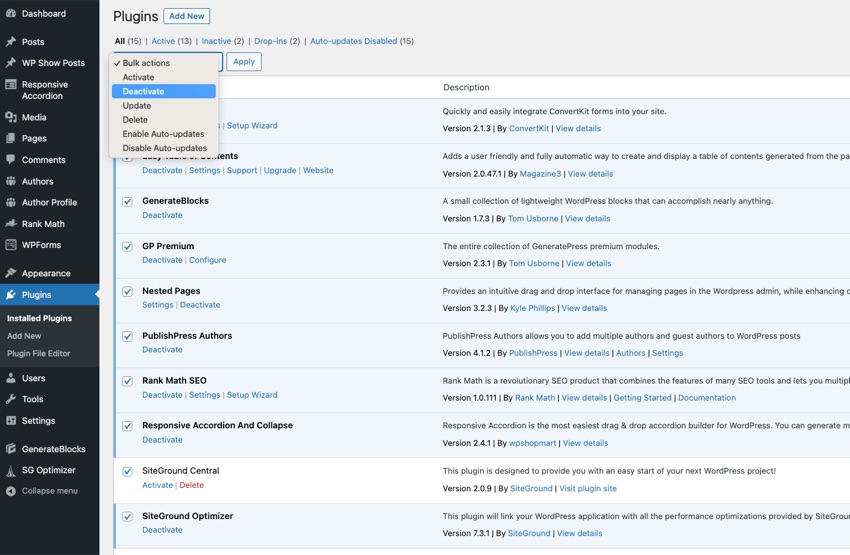
Task: Click the Media library icon
Action: point(11,117)
